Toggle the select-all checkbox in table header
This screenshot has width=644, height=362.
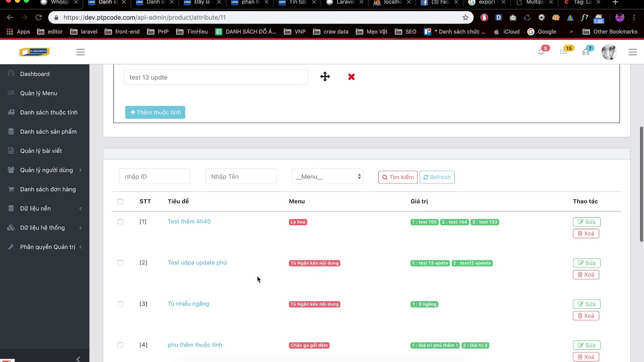coord(120,202)
